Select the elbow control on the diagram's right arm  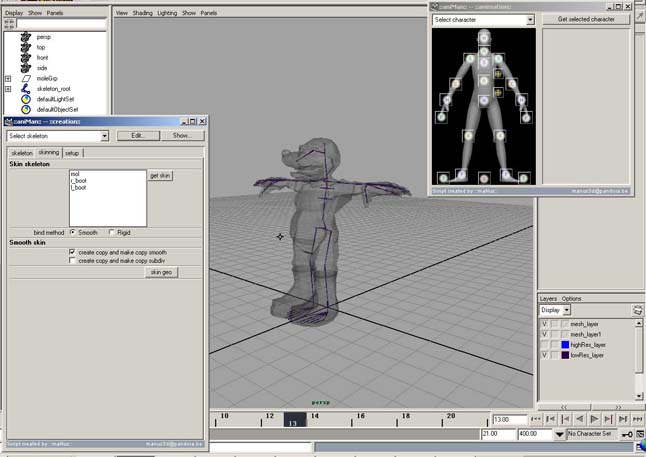point(512,84)
